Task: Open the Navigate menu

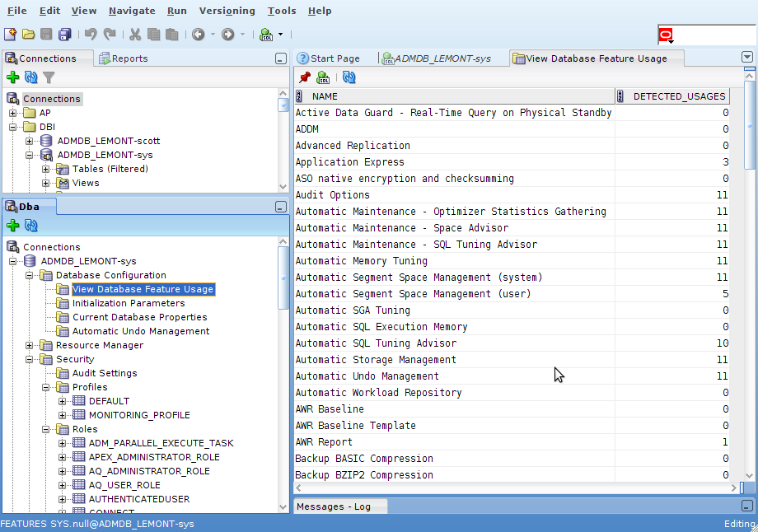Action: (132, 11)
